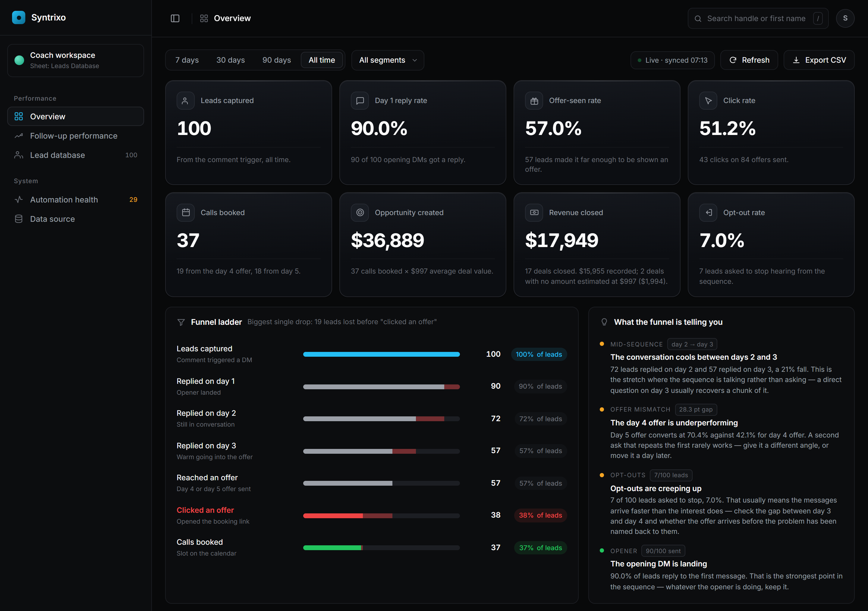Image resolution: width=868 pixels, height=611 pixels.
Task: Click the 90/100 sent tag
Action: click(x=663, y=550)
